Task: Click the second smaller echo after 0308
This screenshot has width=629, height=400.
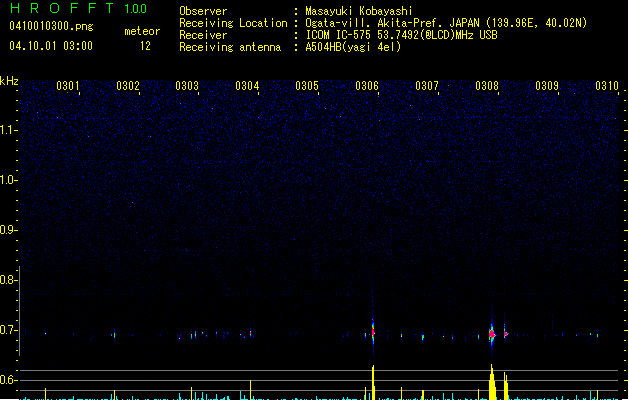Action: click(506, 333)
